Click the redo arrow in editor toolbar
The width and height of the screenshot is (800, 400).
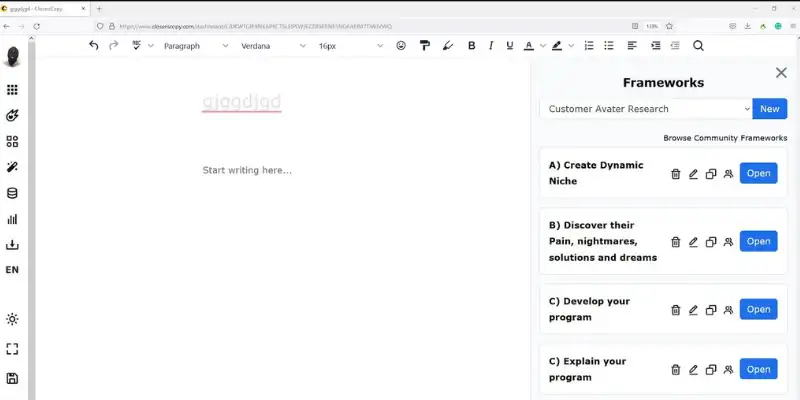pos(114,45)
